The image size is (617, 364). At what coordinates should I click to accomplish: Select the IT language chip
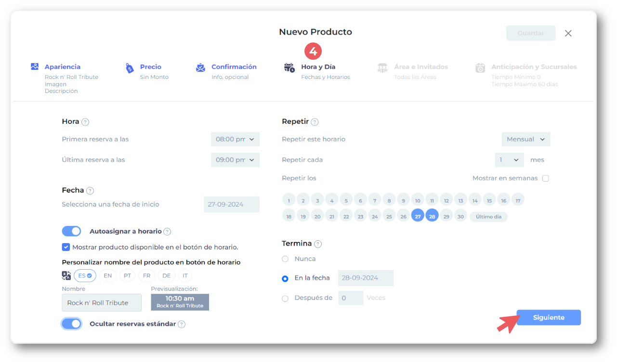185,276
